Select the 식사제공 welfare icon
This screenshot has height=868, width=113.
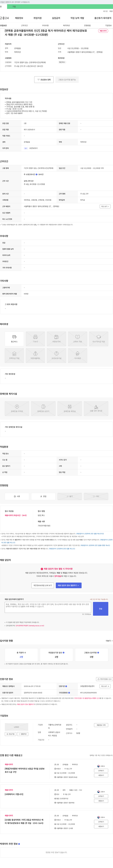click(x=77, y=355)
